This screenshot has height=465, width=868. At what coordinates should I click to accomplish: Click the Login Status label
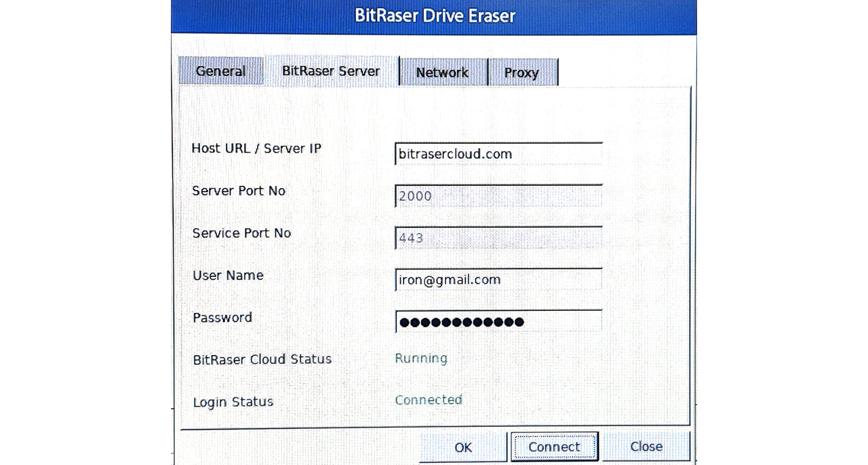pos(233,402)
